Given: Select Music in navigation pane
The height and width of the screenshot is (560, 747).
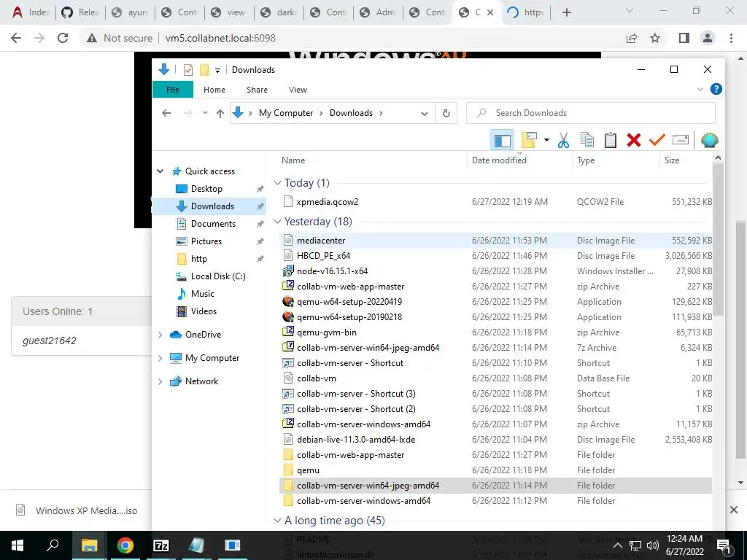Looking at the screenshot, I should 203,294.
